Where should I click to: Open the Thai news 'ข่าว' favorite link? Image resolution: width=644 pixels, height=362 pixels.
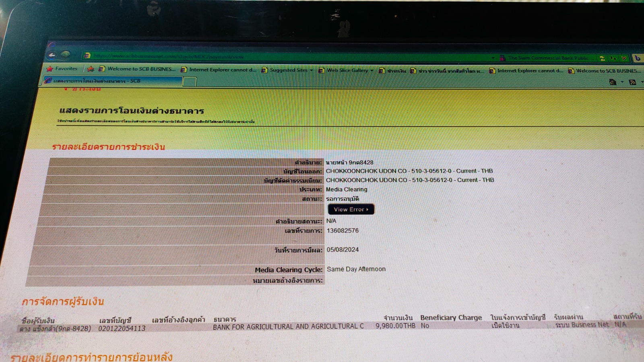(447, 71)
